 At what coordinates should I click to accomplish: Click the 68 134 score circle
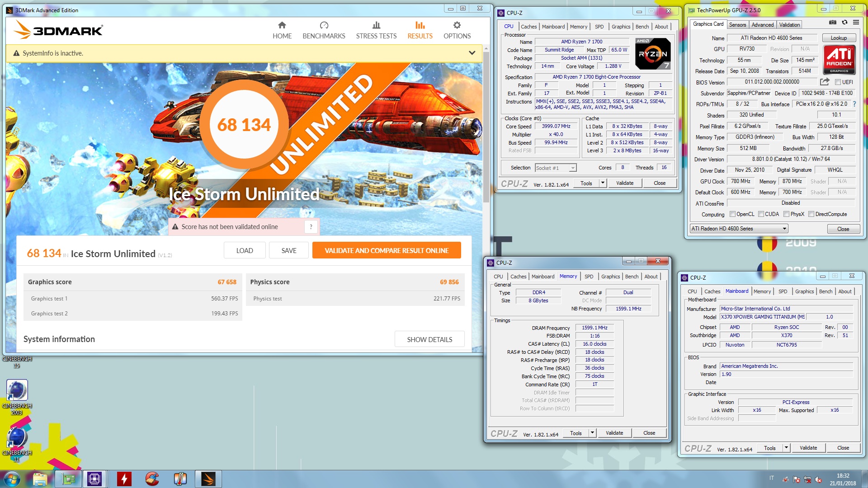(x=244, y=124)
